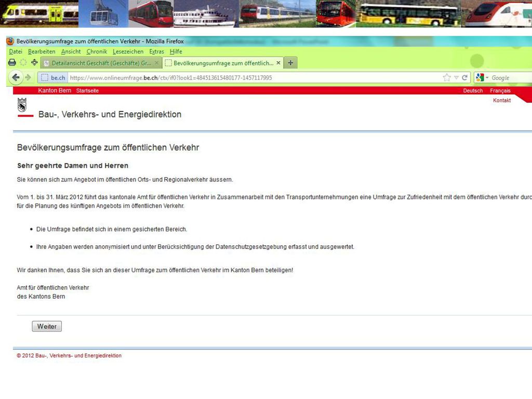Open the Kontakt link
Screen dimensions: 532x399
pyautogui.click(x=502, y=100)
